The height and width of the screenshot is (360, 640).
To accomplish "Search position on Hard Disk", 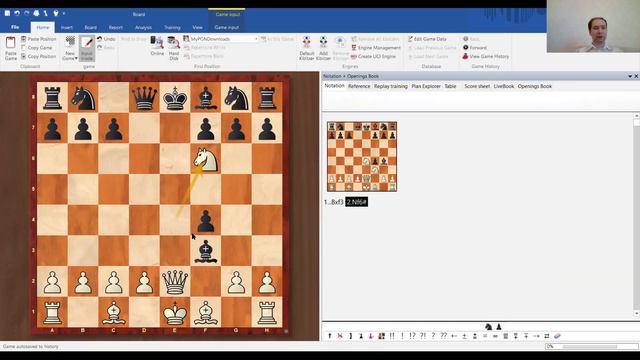I will point(174,48).
